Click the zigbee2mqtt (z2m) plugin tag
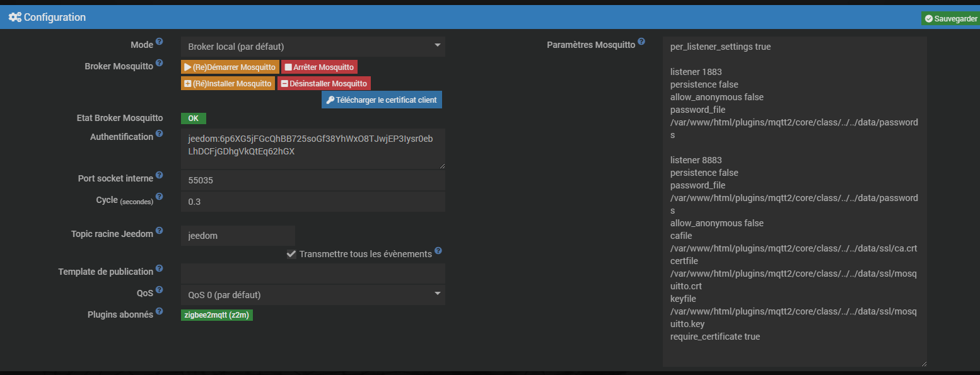Viewport: 980px width, 375px height. point(217,315)
